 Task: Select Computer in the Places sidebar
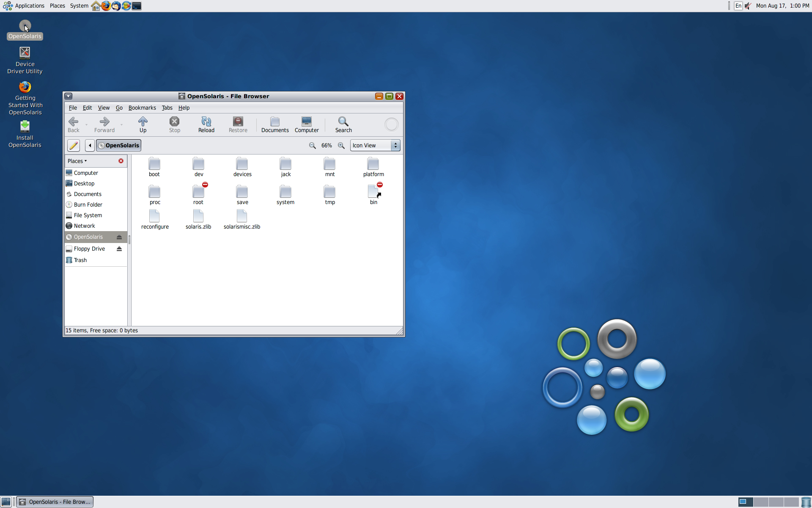tap(96, 173)
